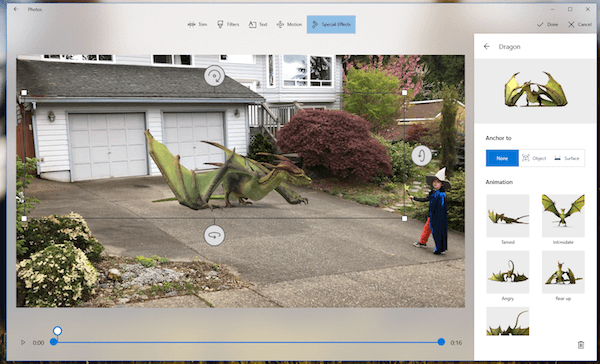Choose the Intimidate animation thumbnail
Screen dimensions: 600x364
tap(563, 216)
